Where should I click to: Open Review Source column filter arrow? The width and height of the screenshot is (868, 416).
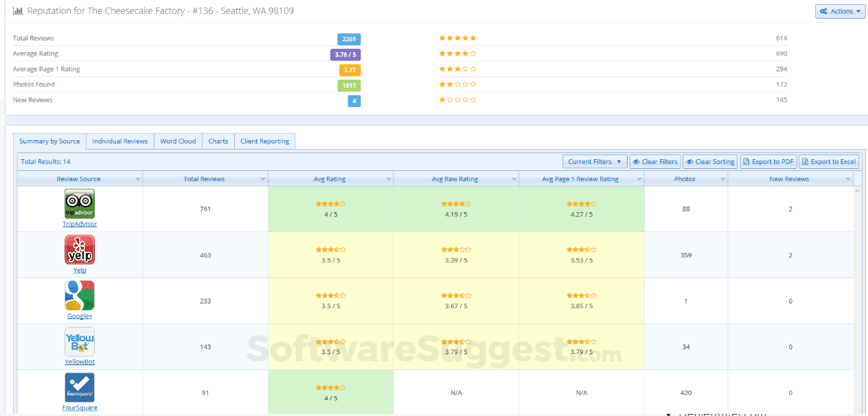coord(137,179)
